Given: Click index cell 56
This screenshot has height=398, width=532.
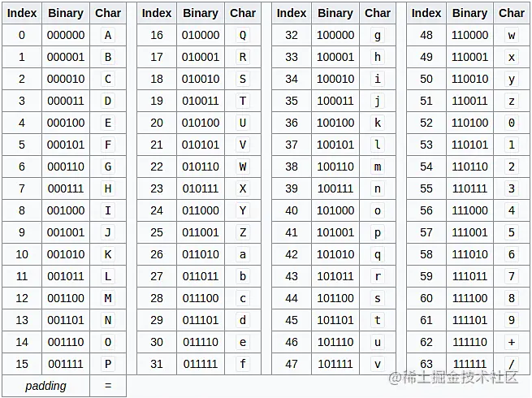Looking at the screenshot, I should coord(426,210).
